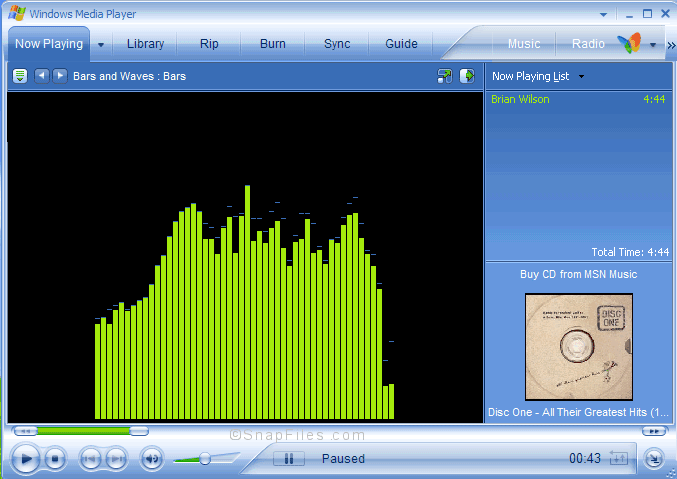Screen dimensions: 677x479
Task: Click Buy CD from MSN Music link
Action: [x=578, y=274]
